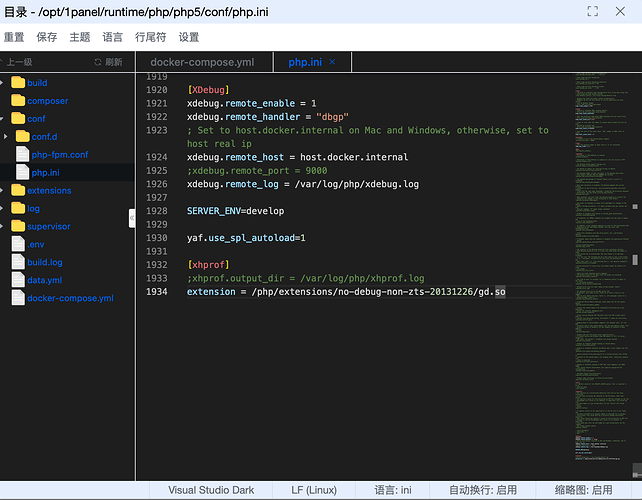Click docker-compose.yml file icon in tree
Screen dimensions: 642x500
click(x=18, y=298)
